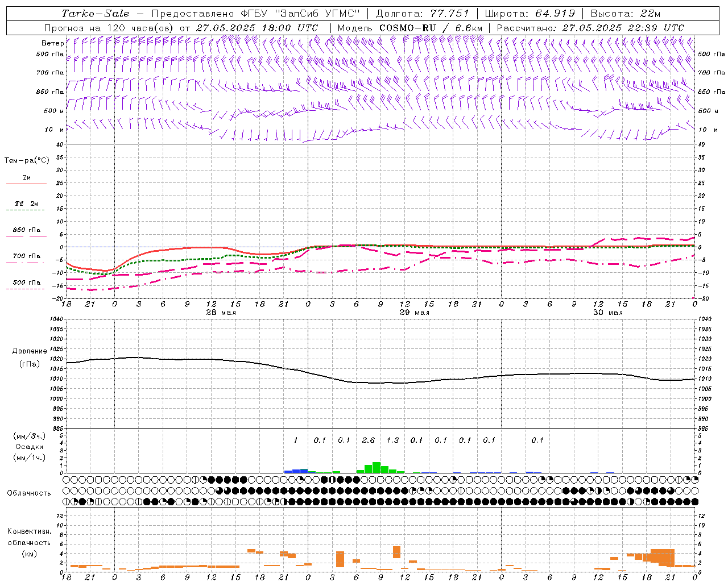Screen dimensions: 728x582
Task: Click the 30 мая date label
Action: (x=608, y=313)
